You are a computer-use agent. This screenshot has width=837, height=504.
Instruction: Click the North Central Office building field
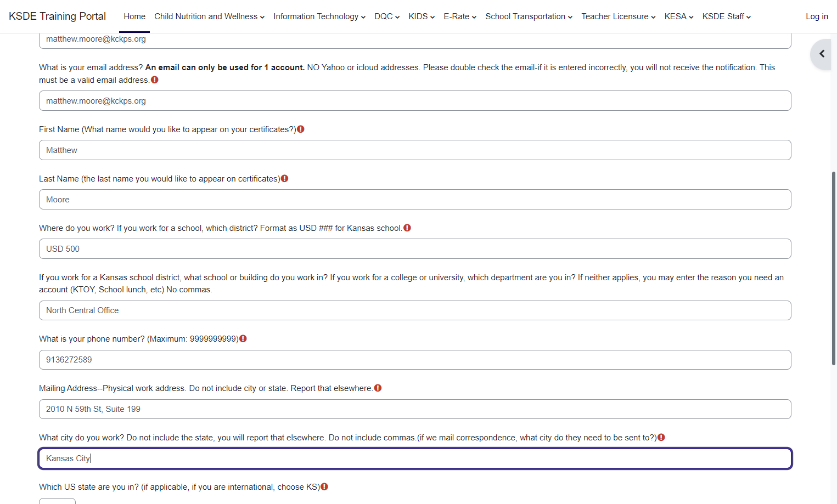pyautogui.click(x=415, y=310)
